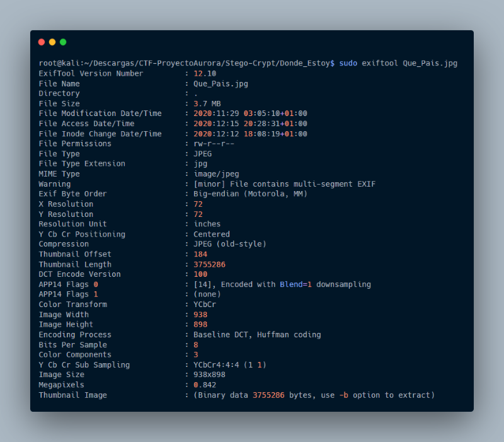
Task: Click the Thumbnail Offset value '184'
Action: (x=200, y=254)
